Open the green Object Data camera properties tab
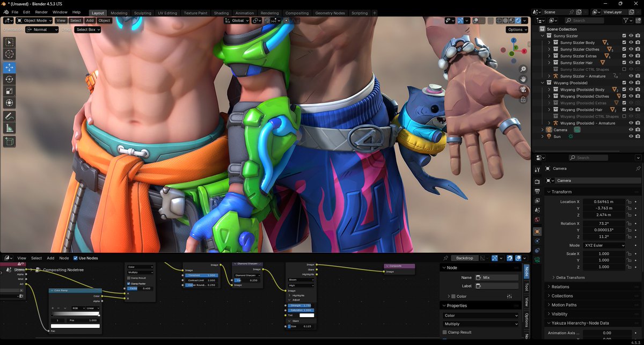This screenshot has width=644, height=345. coord(537,260)
